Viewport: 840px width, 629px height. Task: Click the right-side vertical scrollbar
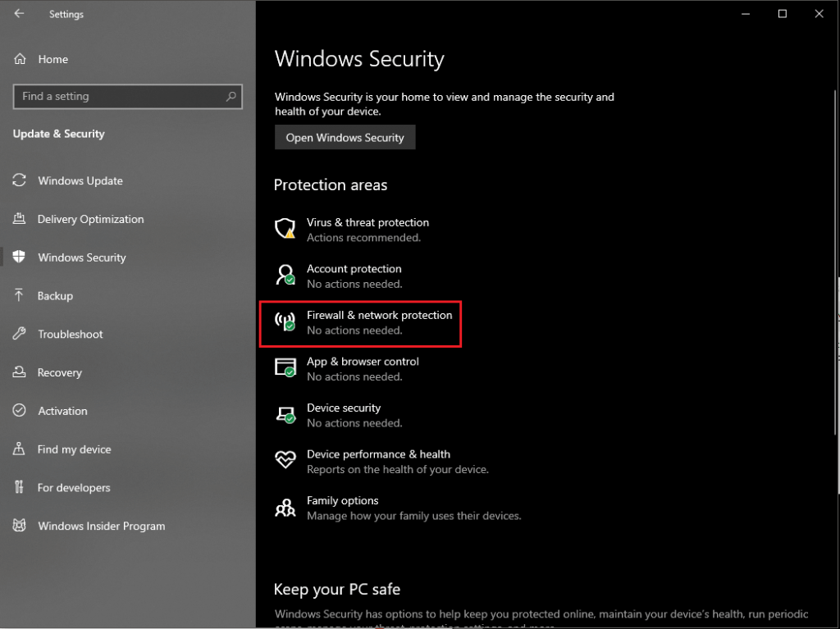click(x=836, y=262)
